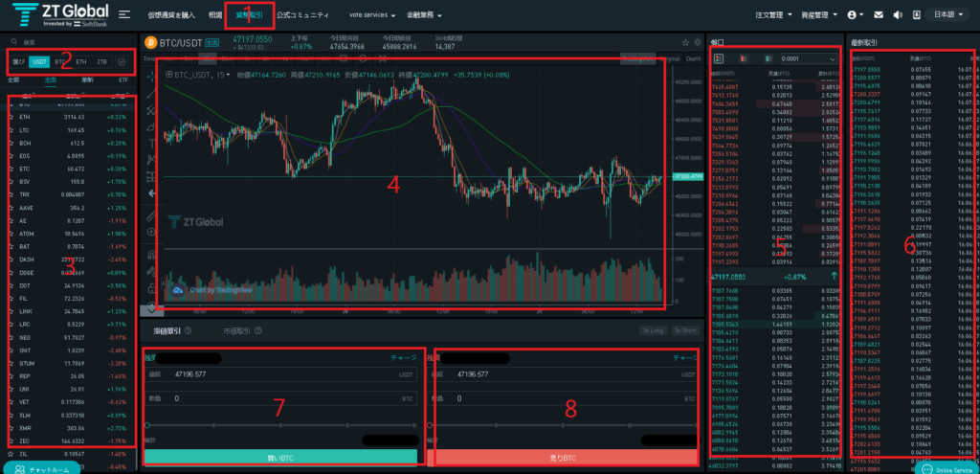Click the sell amount percentage slider handle

430,424
